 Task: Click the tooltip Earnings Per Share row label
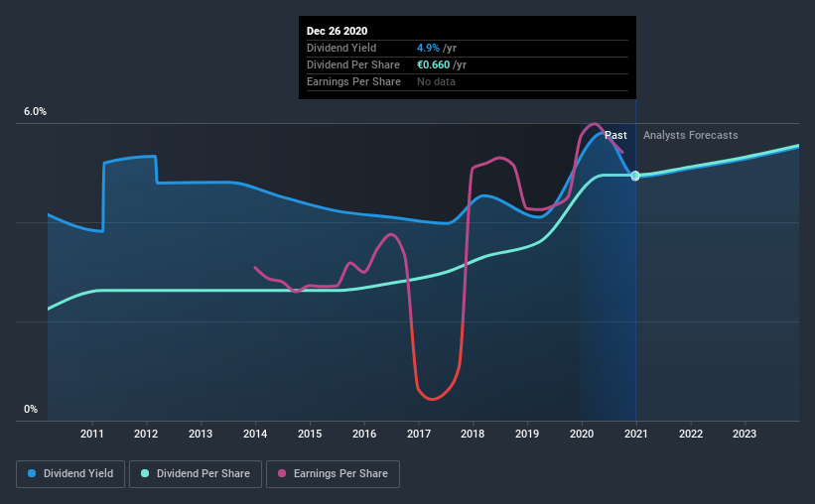[354, 81]
